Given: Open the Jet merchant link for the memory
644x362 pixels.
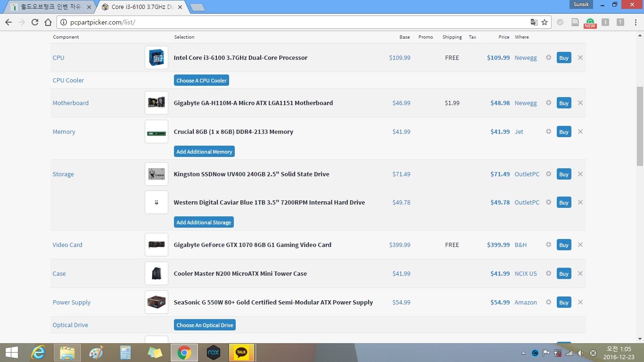Looking at the screenshot, I should pos(519,132).
